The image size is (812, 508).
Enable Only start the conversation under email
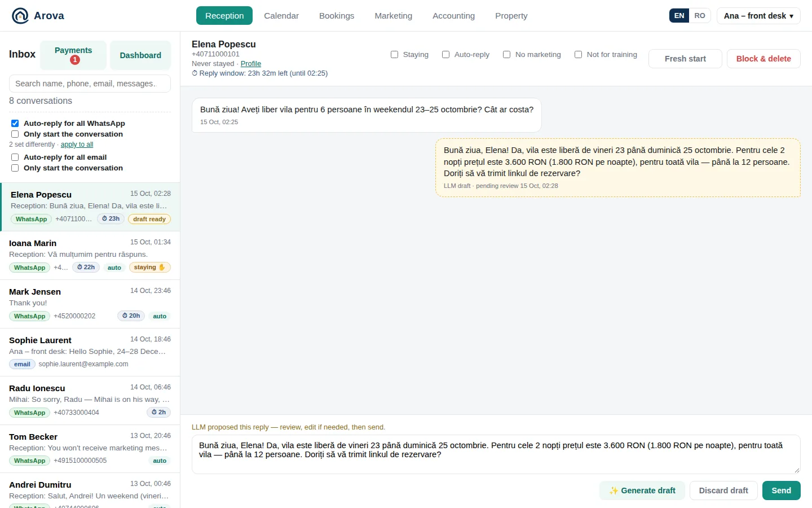click(x=15, y=168)
